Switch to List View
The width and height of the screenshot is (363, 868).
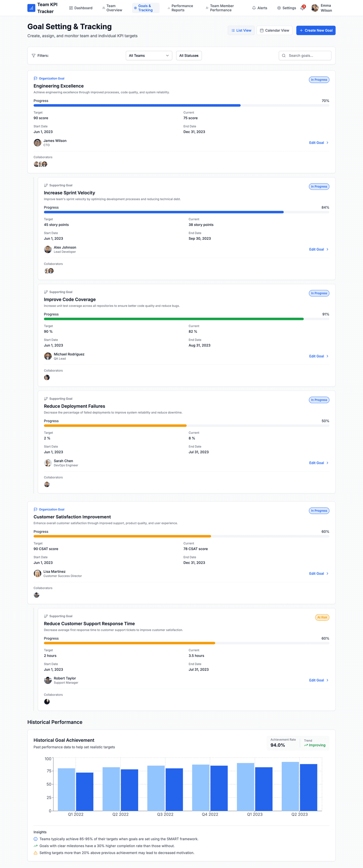(241, 30)
